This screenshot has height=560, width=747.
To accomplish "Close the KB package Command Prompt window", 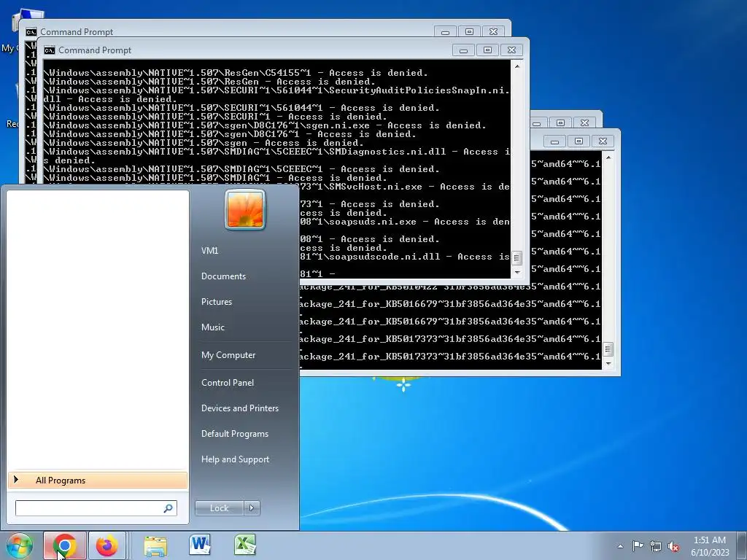I will 603,141.
